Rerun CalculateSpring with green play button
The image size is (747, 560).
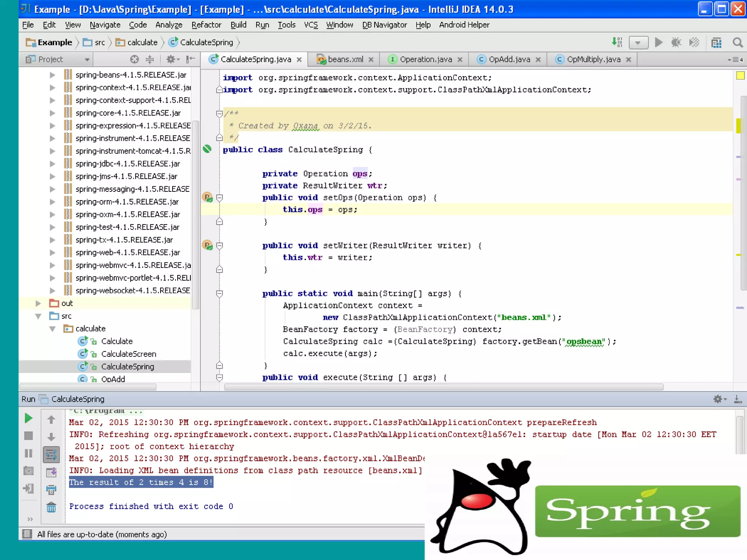coord(28,418)
